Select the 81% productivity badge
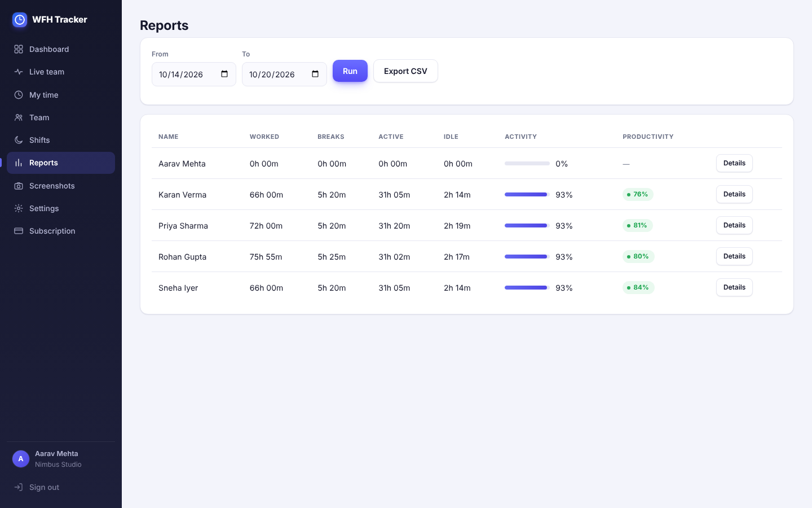Viewport: 812px width, 508px height. 638,225
